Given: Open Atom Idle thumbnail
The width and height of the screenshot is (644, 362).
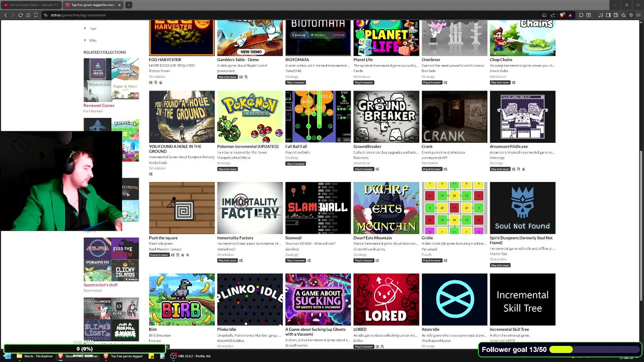Looking at the screenshot, I should coord(454,300).
